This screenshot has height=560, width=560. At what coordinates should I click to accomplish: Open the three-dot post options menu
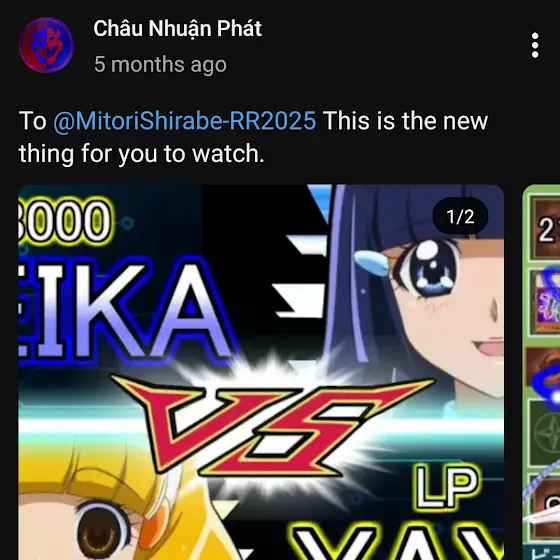pyautogui.click(x=535, y=45)
